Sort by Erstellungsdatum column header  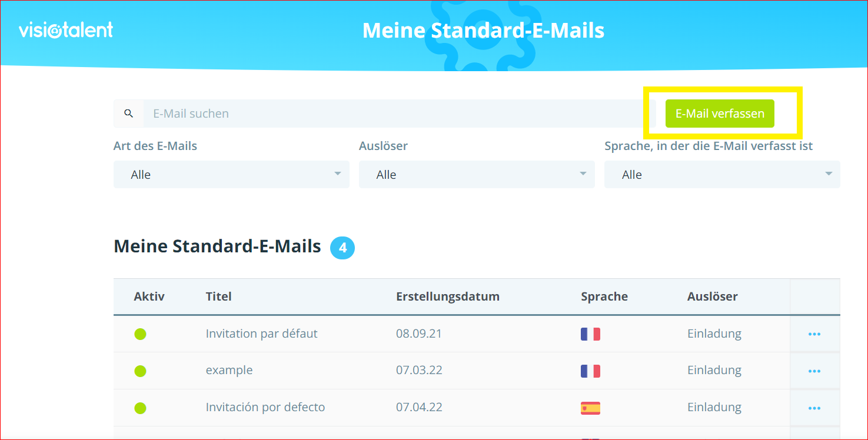click(x=447, y=296)
